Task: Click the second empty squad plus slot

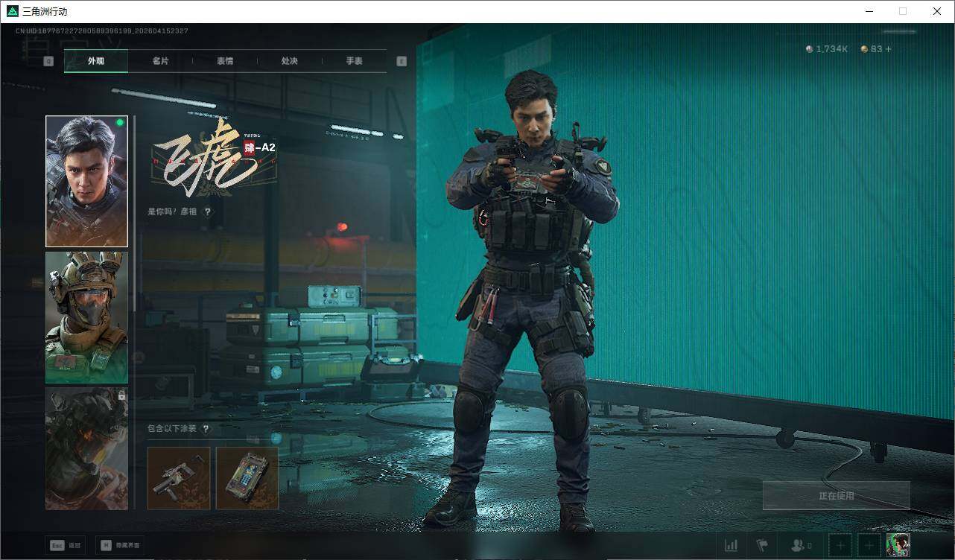Action: tap(869, 546)
